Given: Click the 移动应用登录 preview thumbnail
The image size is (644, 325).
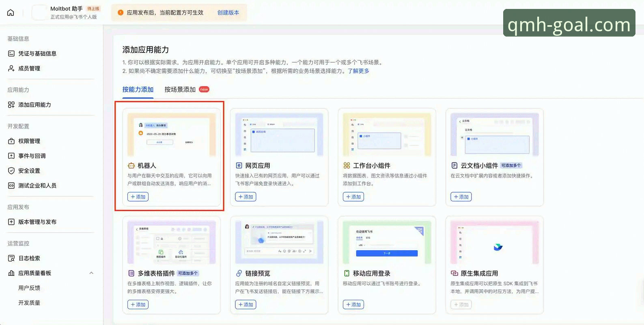Looking at the screenshot, I should pyautogui.click(x=387, y=242).
